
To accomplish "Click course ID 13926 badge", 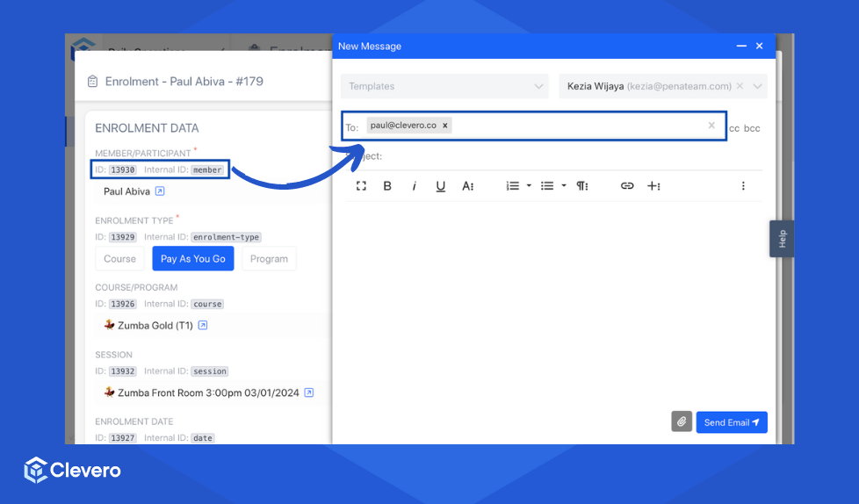I will coord(123,304).
